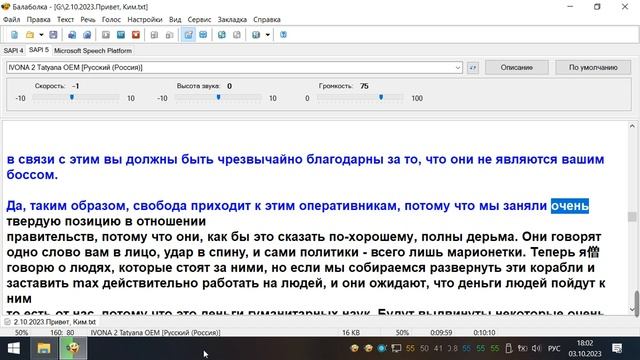Click the Save audio file toolbar icon
The image size is (640, 360).
[x=72, y=35]
